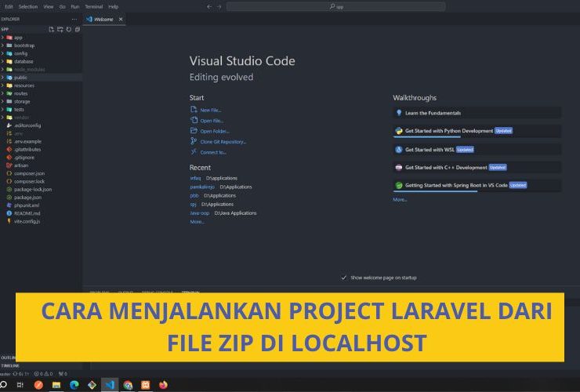This screenshot has height=392, width=580.
Task: Open the Edit menu
Action: tap(9, 6)
